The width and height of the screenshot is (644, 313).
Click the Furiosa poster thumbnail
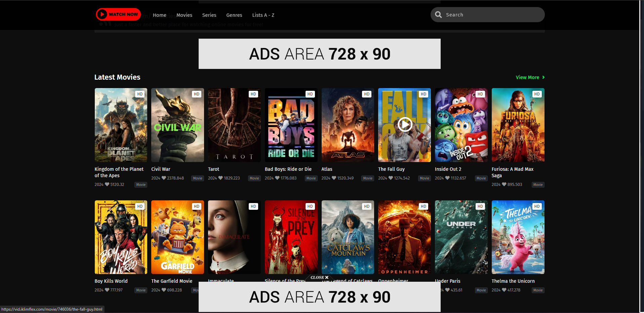[518, 125]
